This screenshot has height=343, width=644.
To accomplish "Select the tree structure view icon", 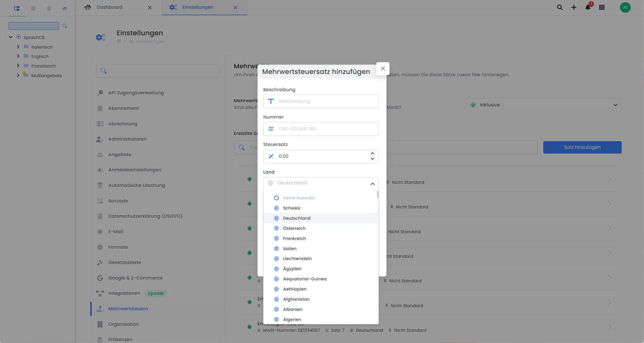I will click(17, 8).
